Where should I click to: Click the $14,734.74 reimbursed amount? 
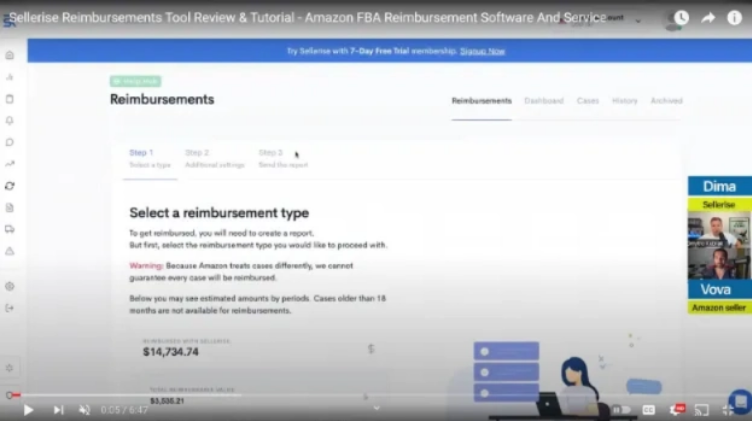(x=171, y=351)
